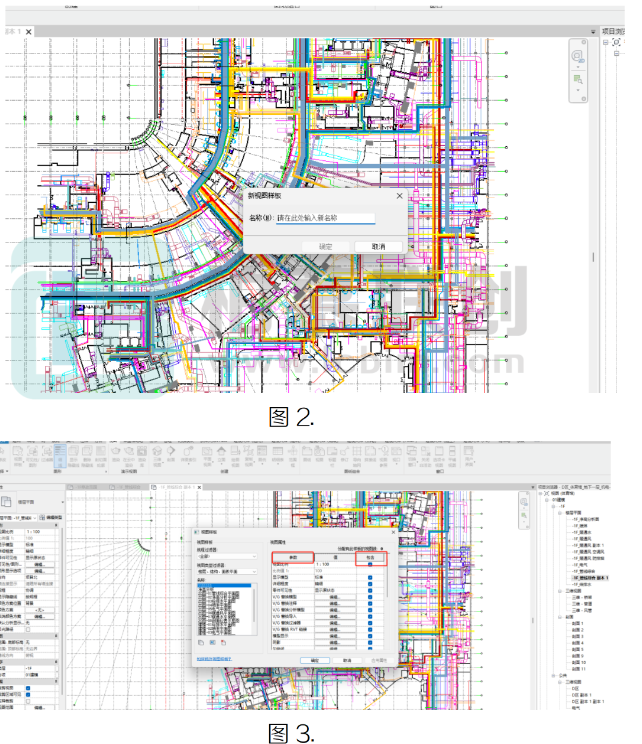Collapse first 三维视图 node in project browser

[x=560, y=591]
